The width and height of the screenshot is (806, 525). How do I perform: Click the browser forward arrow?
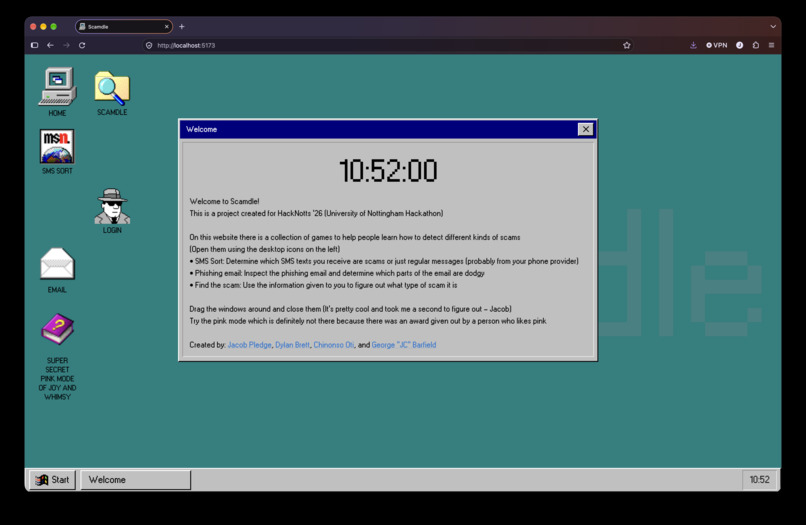click(66, 45)
